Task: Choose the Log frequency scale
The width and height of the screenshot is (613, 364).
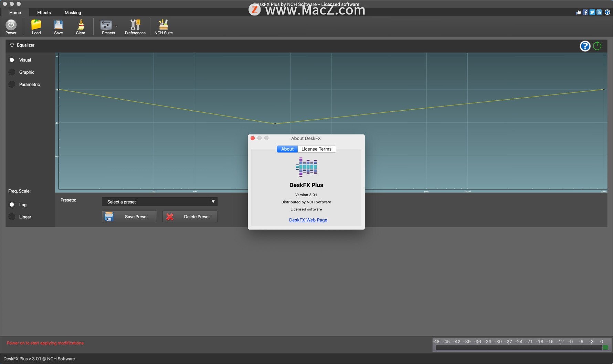Action: click(18, 205)
